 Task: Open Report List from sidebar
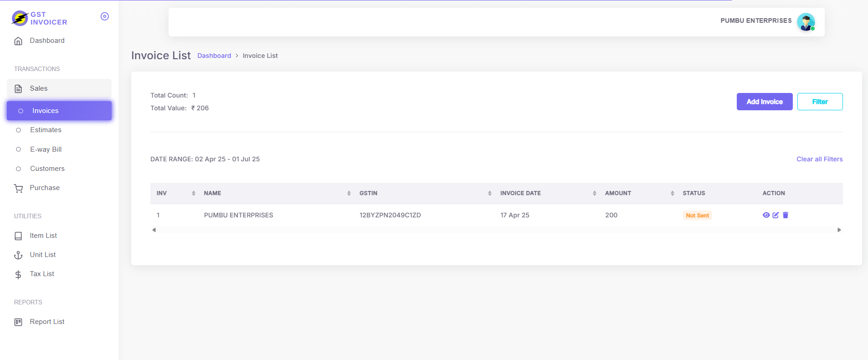pyautogui.click(x=47, y=322)
